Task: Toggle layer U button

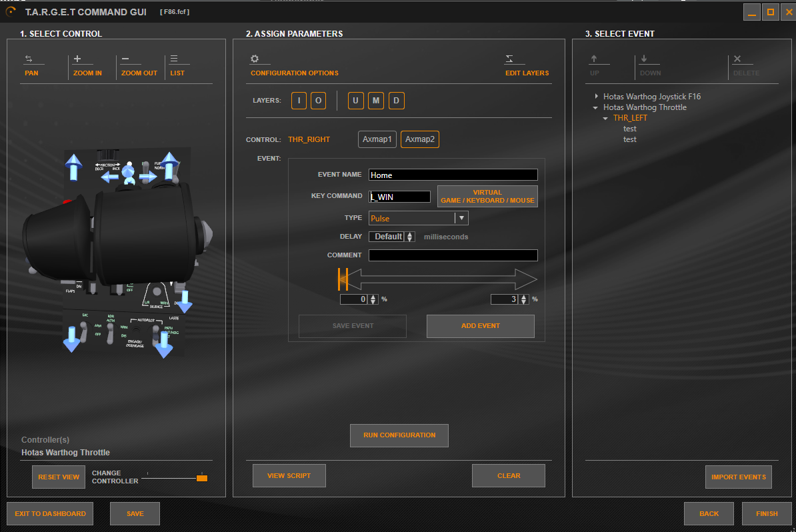Action: (355, 101)
